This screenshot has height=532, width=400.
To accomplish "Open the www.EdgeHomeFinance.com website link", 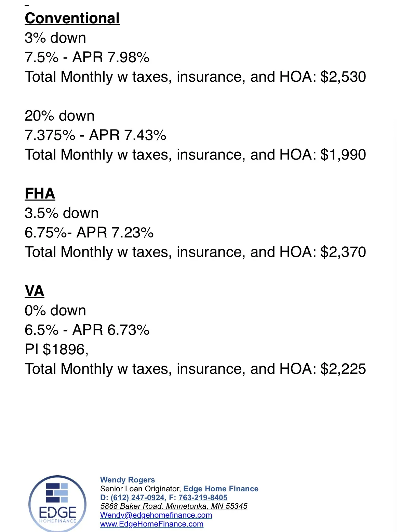I will coord(152,524).
